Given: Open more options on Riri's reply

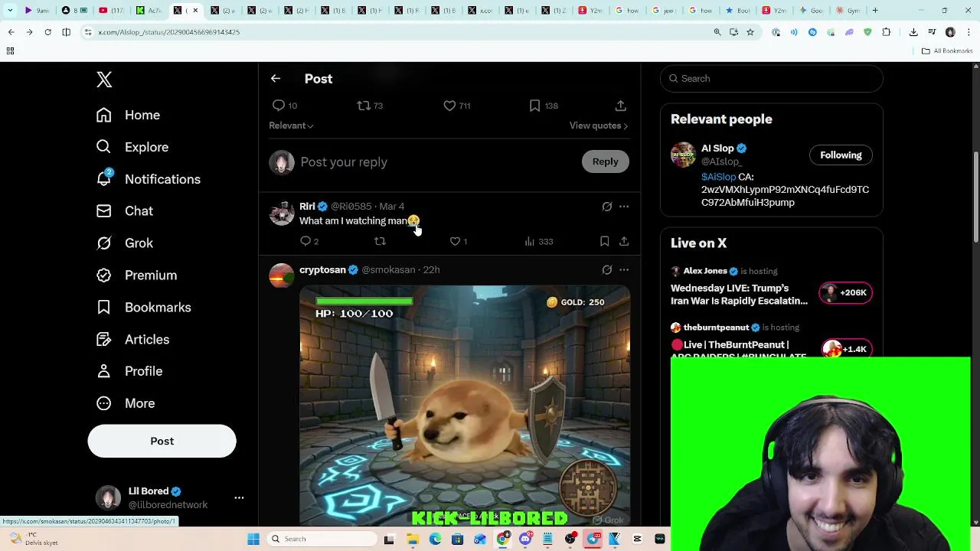Looking at the screenshot, I should point(624,207).
